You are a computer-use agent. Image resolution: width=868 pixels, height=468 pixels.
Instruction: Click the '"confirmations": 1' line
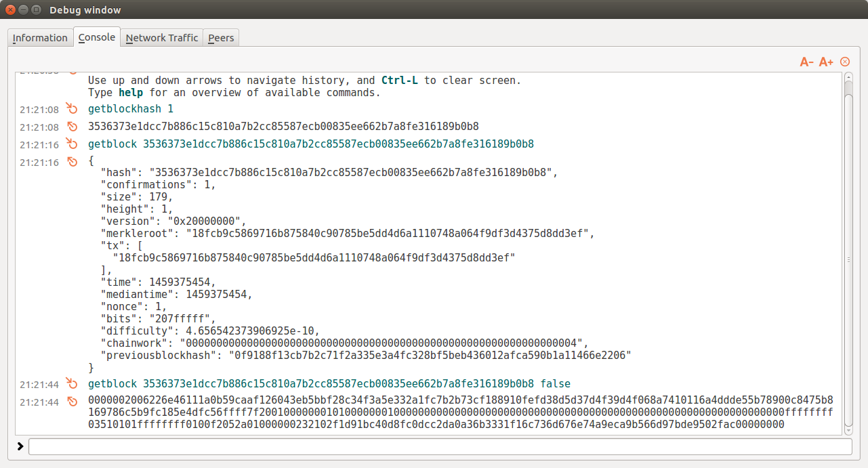tap(159, 185)
